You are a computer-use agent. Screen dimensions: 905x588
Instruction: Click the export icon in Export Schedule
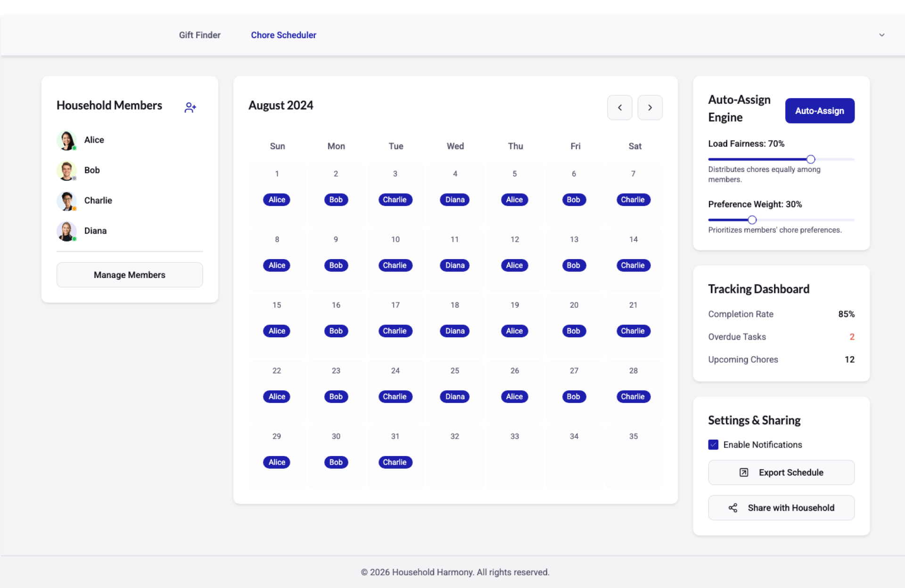click(743, 473)
